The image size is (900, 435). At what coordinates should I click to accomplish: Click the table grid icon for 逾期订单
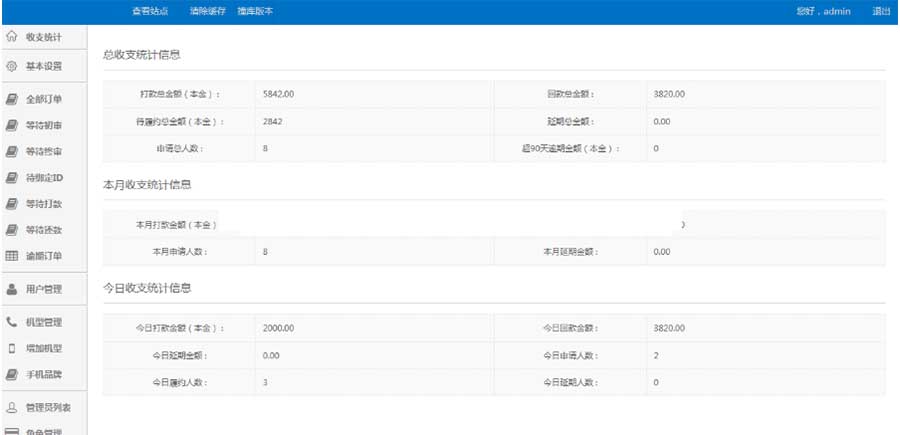[12, 256]
